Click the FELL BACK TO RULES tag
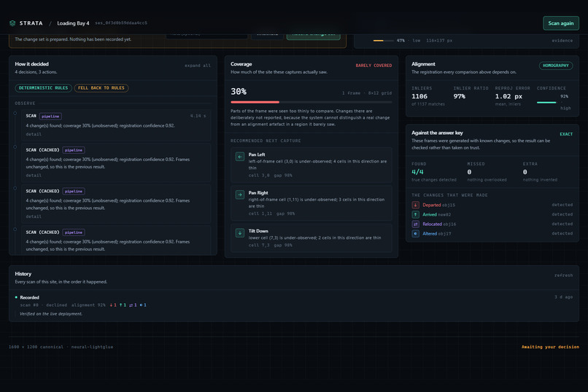588x392 pixels. [x=101, y=88]
